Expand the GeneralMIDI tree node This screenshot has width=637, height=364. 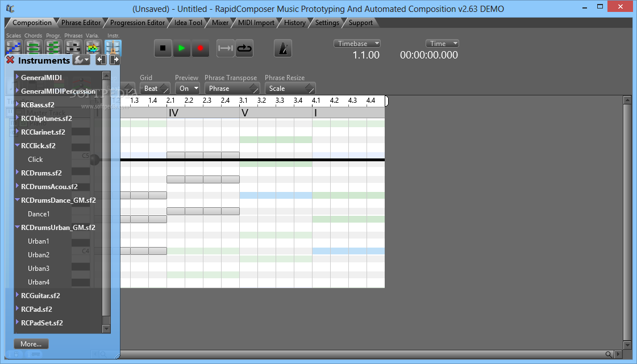click(17, 77)
